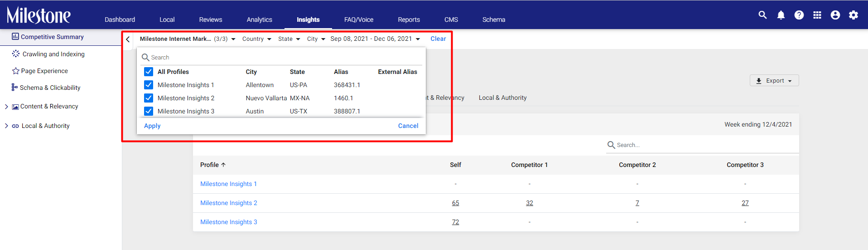Open the Milestone Internet Mark... profile dropdown
The width and height of the screenshot is (868, 250).
(x=188, y=39)
